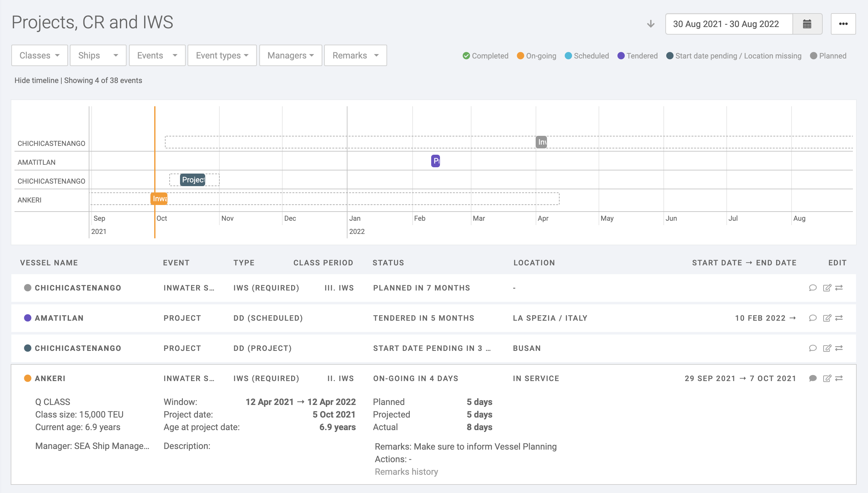Image resolution: width=868 pixels, height=493 pixels.
Task: Toggle the Completed status legend
Action: (485, 56)
